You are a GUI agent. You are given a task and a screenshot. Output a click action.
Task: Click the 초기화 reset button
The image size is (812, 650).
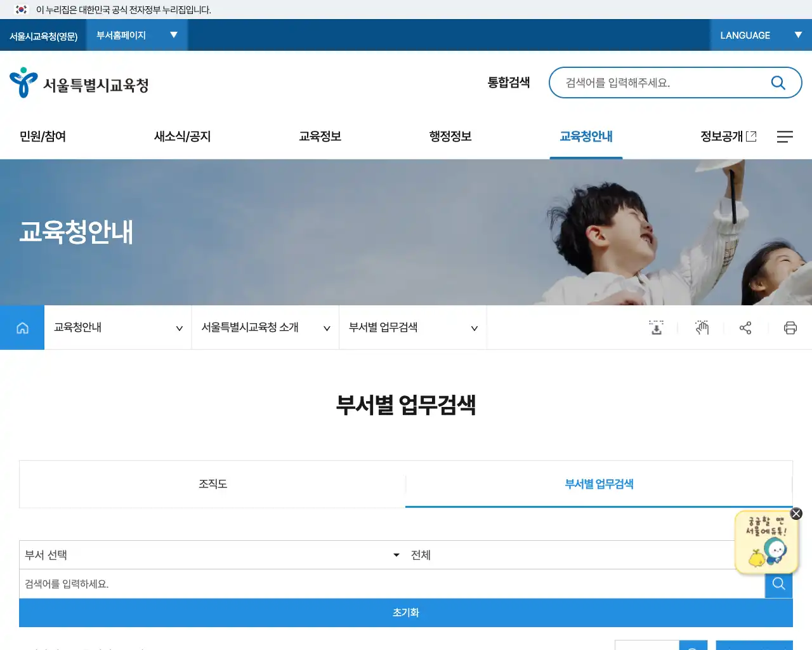[405, 613]
